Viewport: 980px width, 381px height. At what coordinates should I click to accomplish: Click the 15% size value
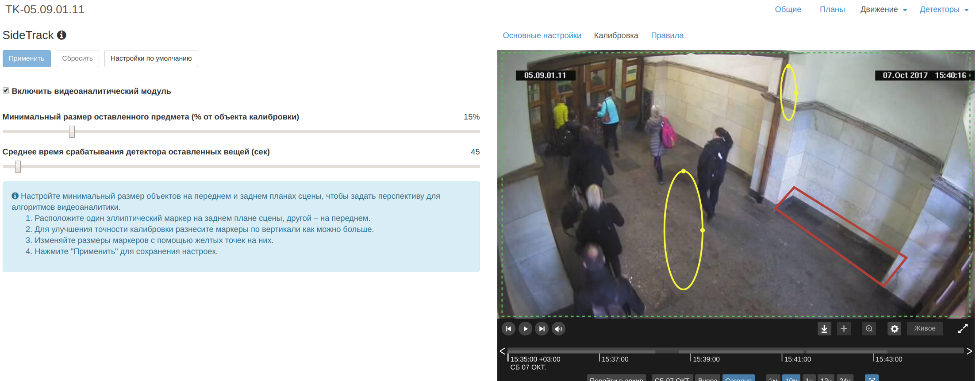point(472,117)
